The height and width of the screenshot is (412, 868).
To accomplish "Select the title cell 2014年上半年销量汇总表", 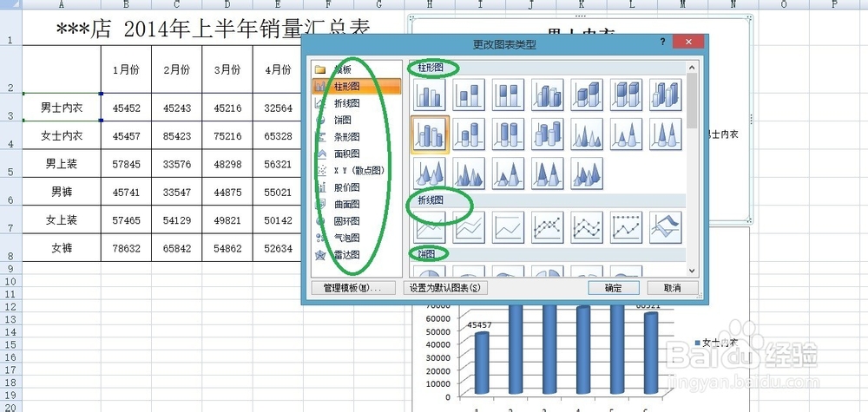I will click(214, 28).
